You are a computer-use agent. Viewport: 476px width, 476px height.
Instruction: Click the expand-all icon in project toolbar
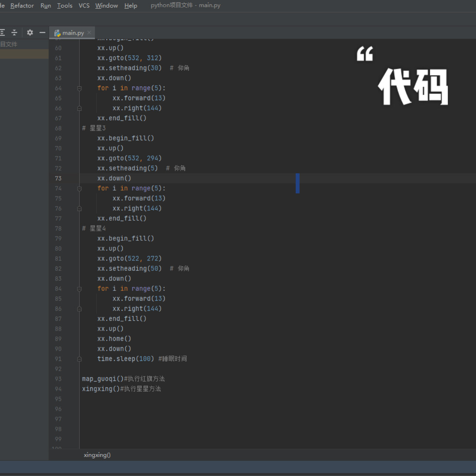click(x=2, y=32)
